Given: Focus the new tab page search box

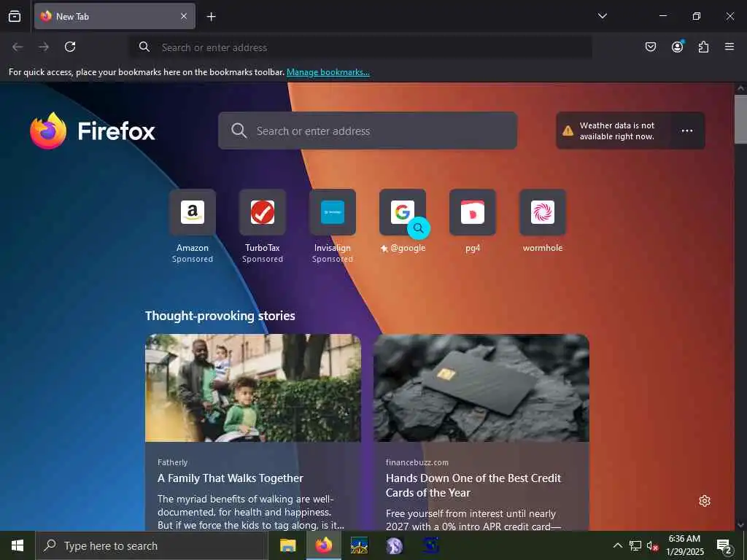Looking at the screenshot, I should (368, 131).
